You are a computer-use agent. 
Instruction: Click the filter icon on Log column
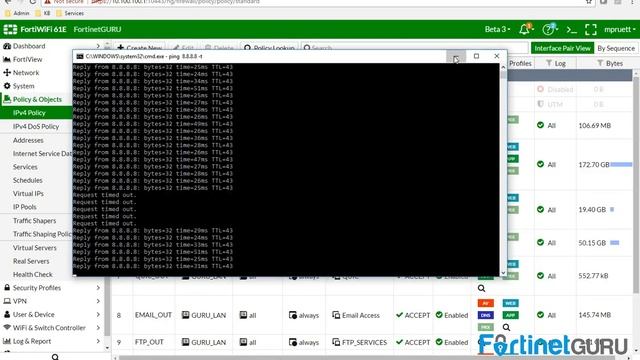[x=549, y=63]
